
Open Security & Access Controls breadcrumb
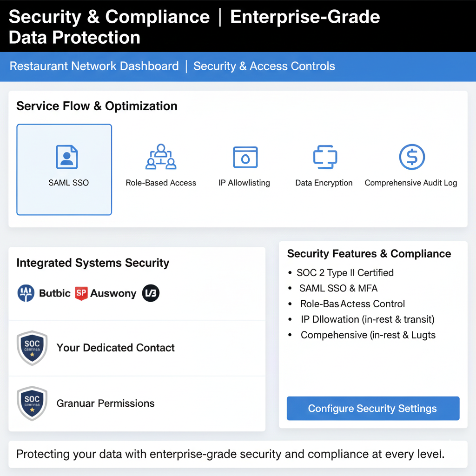[x=264, y=66]
